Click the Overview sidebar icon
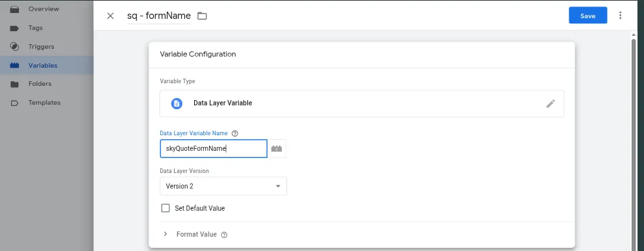Viewport: 644px width, 251px height. [x=14, y=10]
